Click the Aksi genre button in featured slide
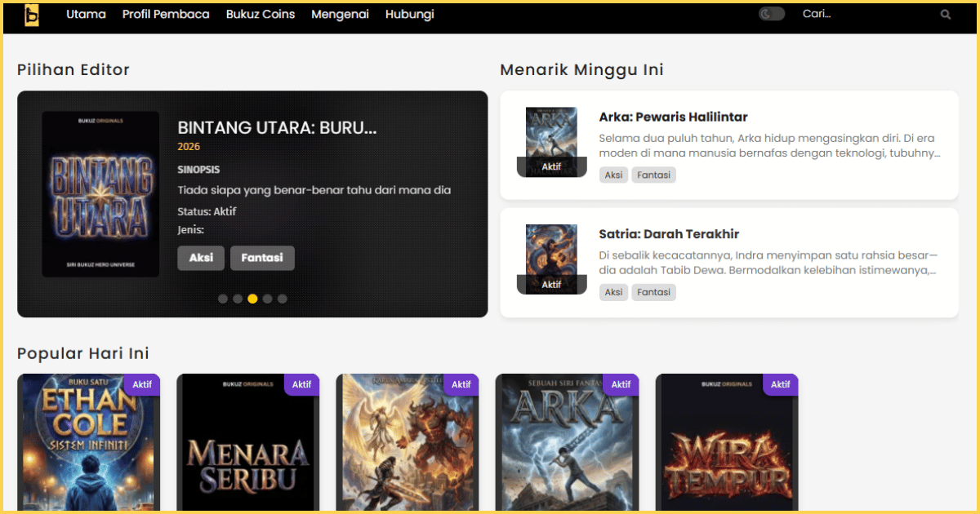This screenshot has width=980, height=514. point(201,258)
